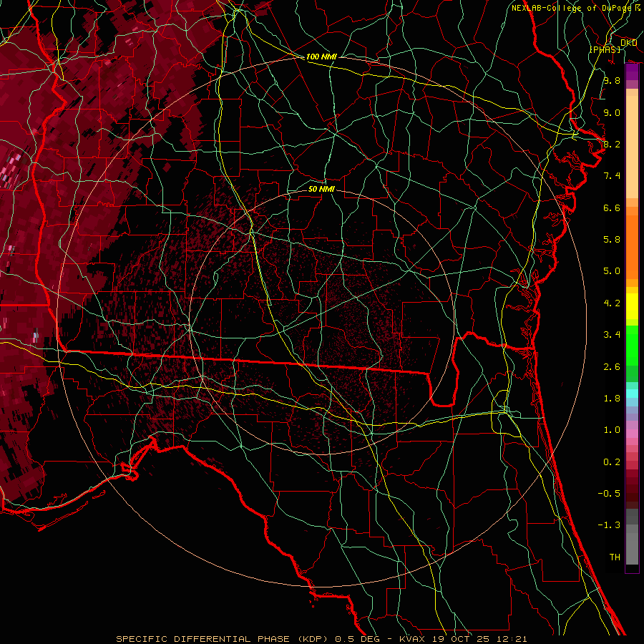Click the 2.6 legend value
Image resolution: width=644 pixels, height=644 pixels.
pyautogui.click(x=612, y=367)
